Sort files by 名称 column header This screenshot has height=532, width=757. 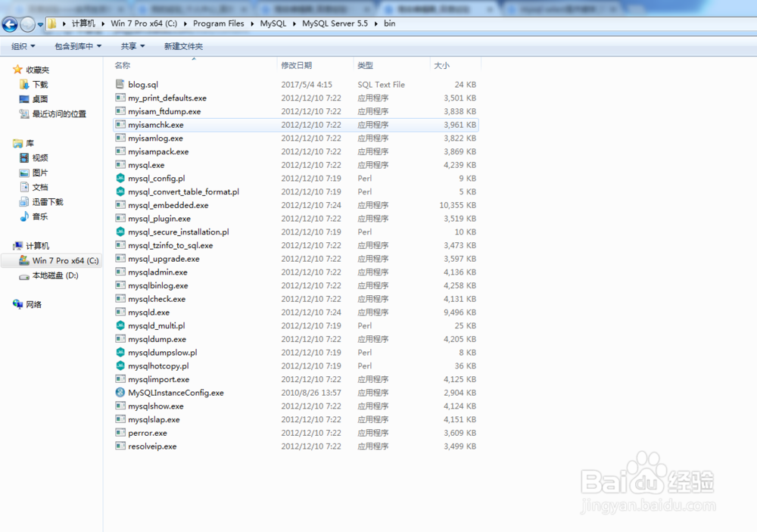[x=122, y=65]
